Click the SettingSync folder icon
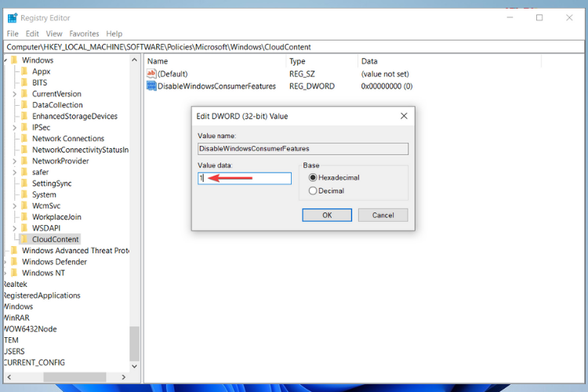 coord(24,183)
